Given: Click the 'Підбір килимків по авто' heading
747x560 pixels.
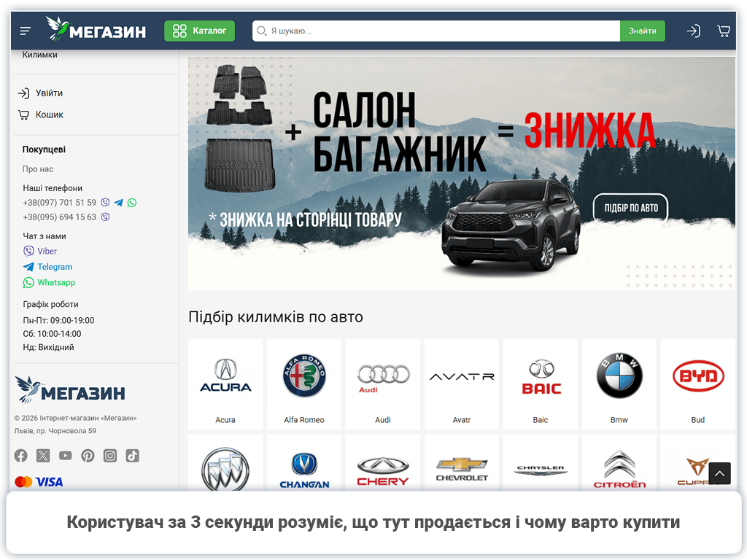Looking at the screenshot, I should (x=275, y=316).
